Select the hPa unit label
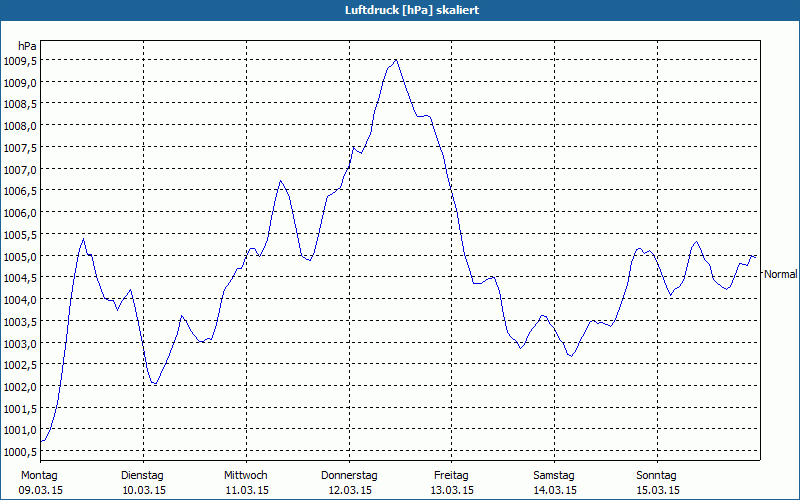 click(27, 46)
